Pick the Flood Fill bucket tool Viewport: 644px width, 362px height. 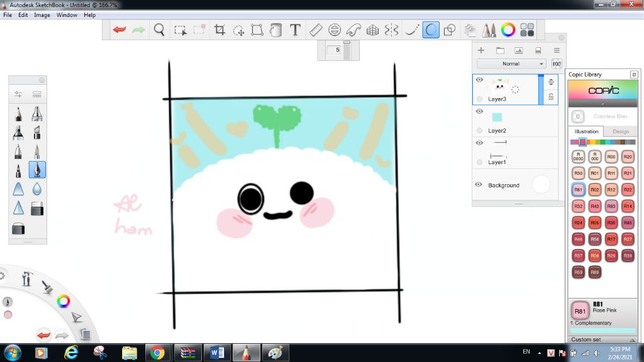click(276, 30)
